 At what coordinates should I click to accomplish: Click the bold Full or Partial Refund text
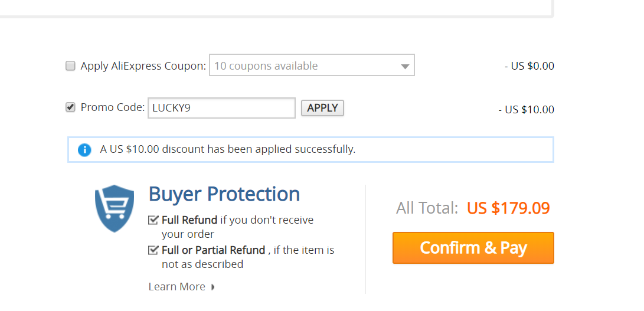click(214, 250)
